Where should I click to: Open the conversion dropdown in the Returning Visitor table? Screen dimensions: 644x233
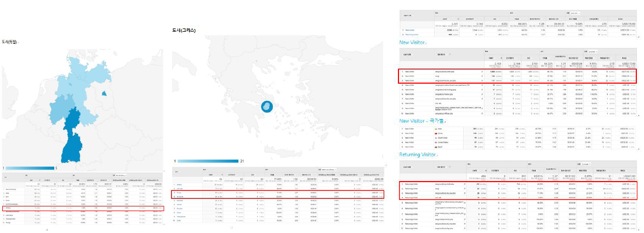coord(586,164)
